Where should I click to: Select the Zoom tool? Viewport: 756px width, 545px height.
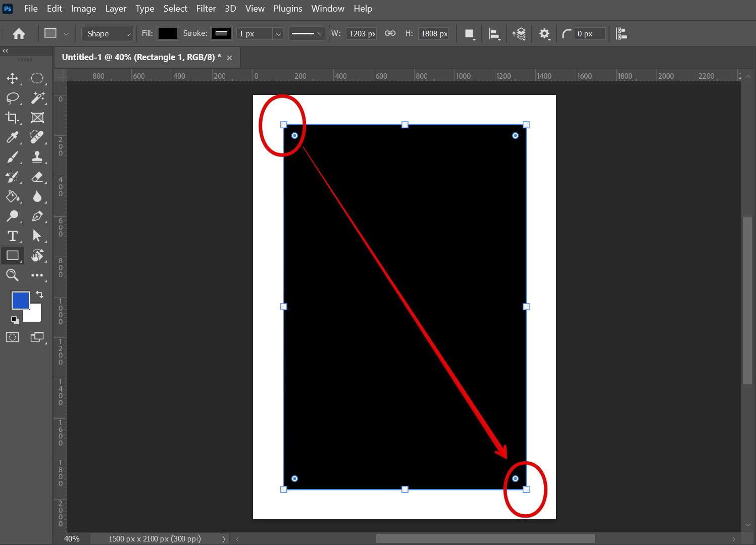coord(12,275)
